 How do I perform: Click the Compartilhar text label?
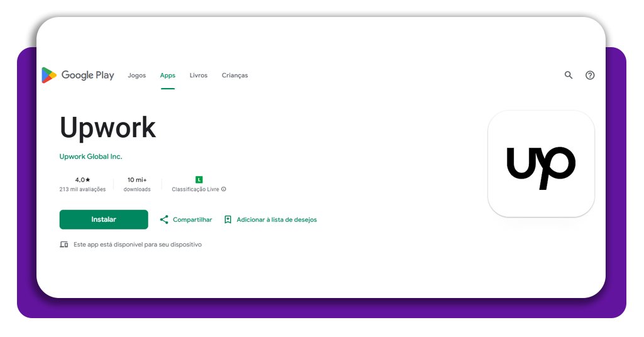point(192,220)
